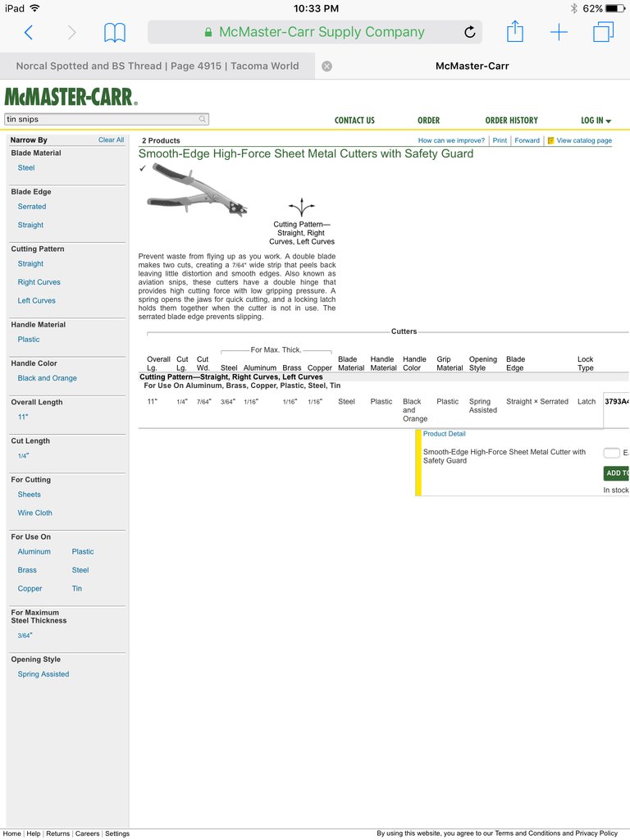Filter by Steel blade material
This screenshot has width=630, height=840.
point(26,167)
